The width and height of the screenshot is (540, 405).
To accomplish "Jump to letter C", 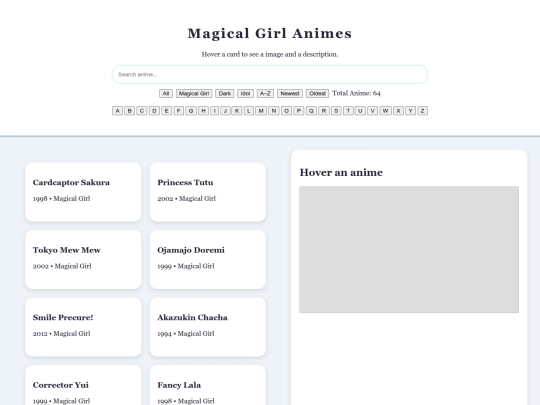I will point(142,111).
